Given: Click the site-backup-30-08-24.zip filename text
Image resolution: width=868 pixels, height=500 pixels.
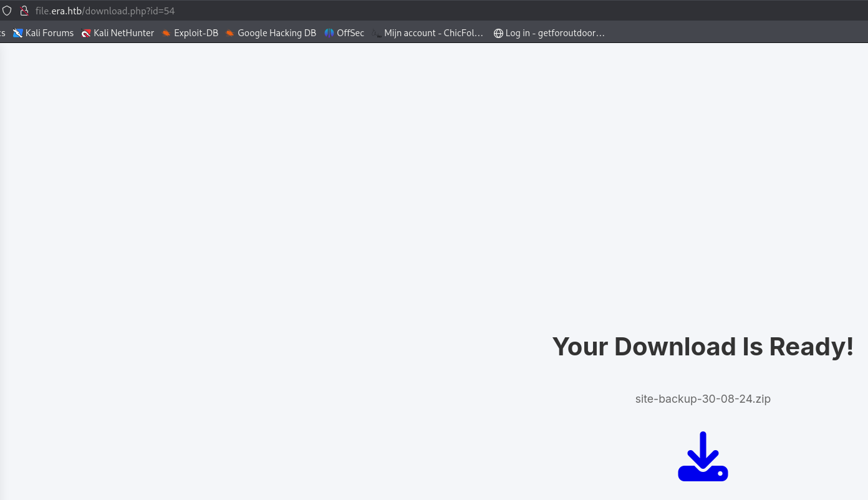Looking at the screenshot, I should point(703,399).
